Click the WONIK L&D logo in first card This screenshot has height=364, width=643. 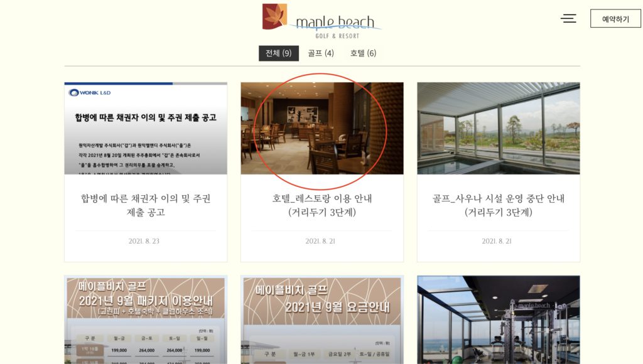click(90, 93)
